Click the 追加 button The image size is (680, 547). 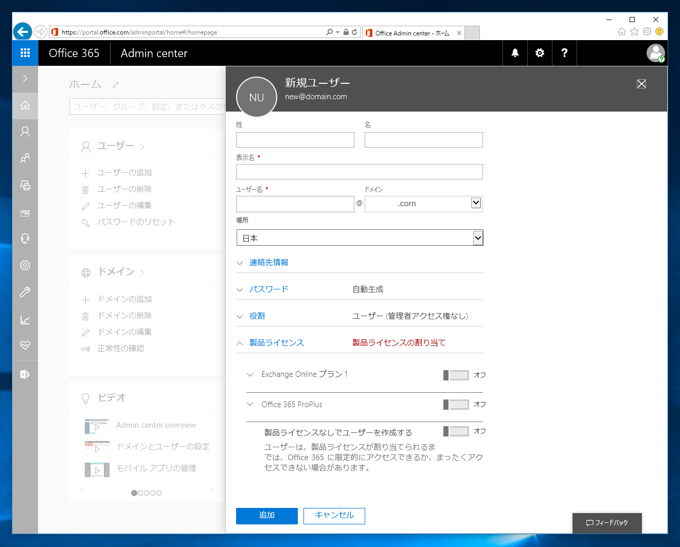click(x=267, y=515)
